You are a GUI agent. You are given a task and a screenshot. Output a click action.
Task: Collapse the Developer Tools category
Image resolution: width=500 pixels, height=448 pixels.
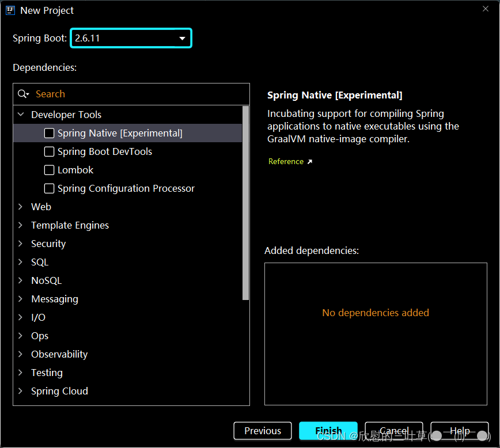coord(21,114)
